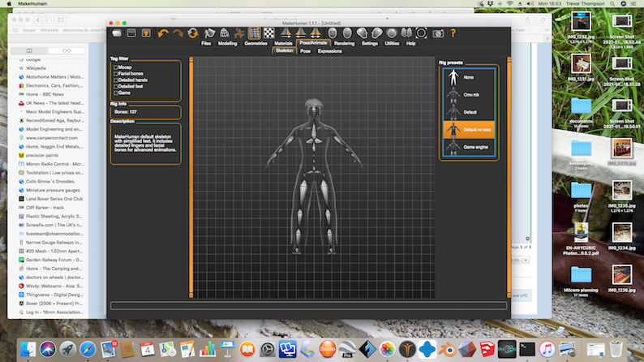The height and width of the screenshot is (362, 644).
Task: Select the Default no toes rig preset
Action: [x=469, y=130]
